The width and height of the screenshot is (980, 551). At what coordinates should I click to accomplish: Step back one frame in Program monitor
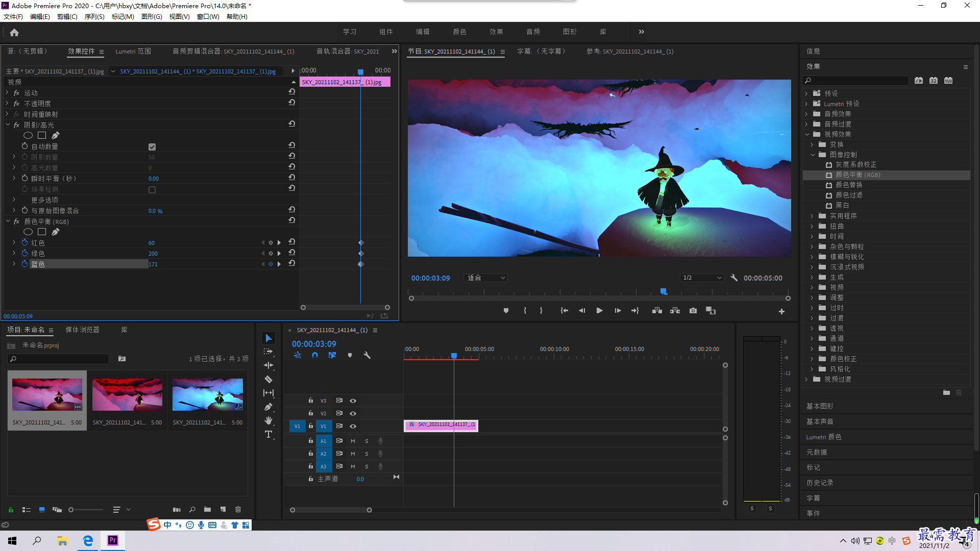point(582,311)
